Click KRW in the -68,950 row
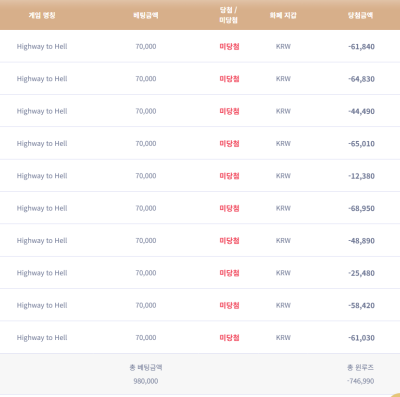The height and width of the screenshot is (397, 400). (283, 208)
